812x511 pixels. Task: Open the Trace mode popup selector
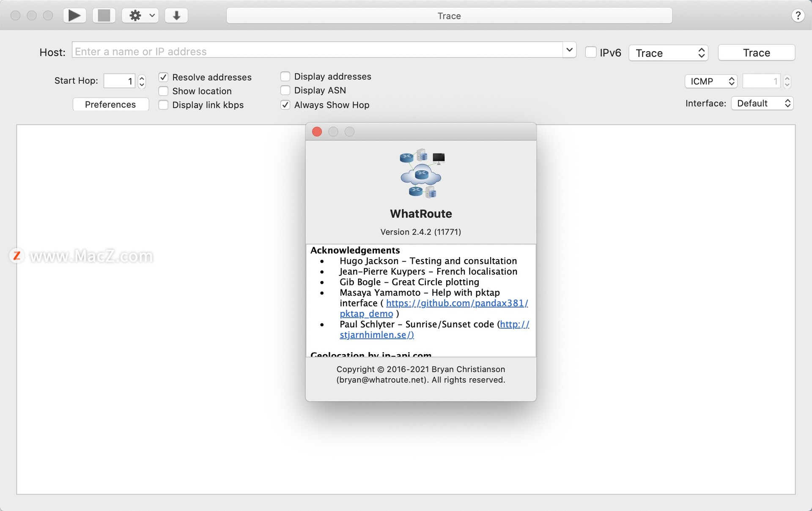tap(668, 53)
